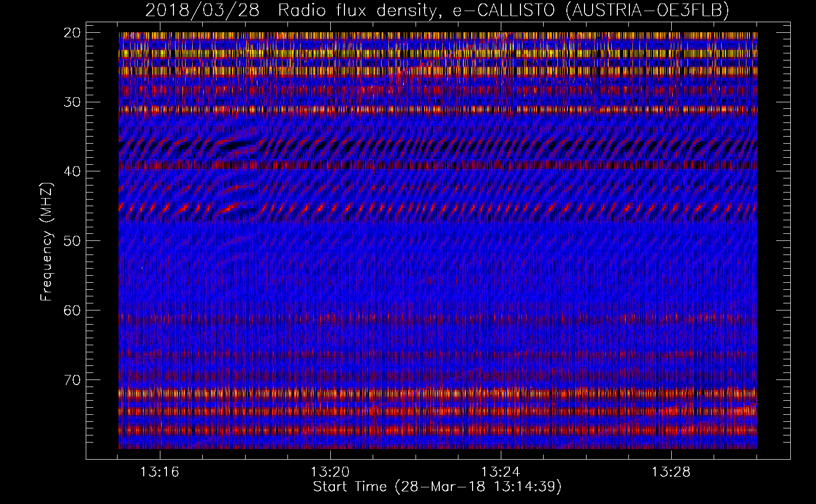
Task: Click the frequency tick label '60'
Action: (x=72, y=310)
